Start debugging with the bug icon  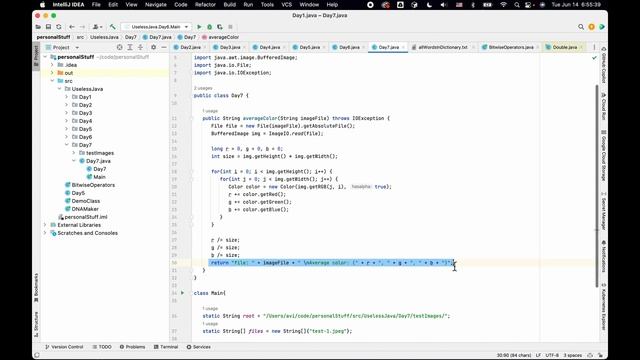(209, 27)
